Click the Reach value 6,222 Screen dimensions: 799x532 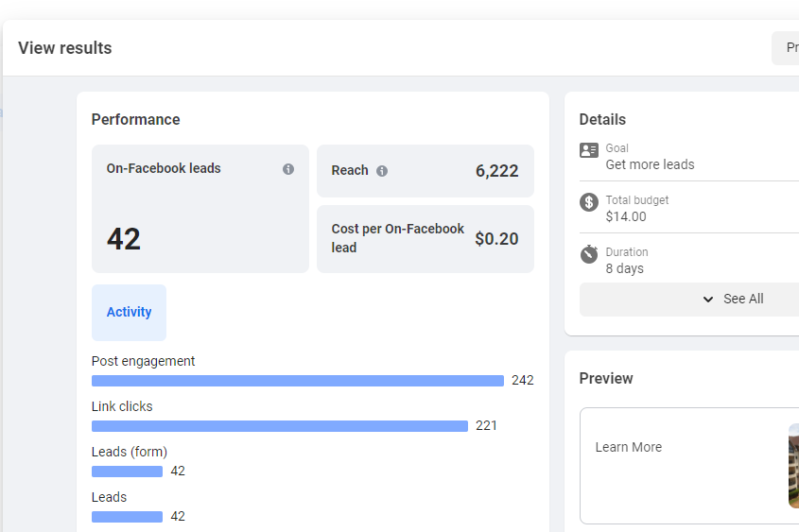[x=496, y=171]
